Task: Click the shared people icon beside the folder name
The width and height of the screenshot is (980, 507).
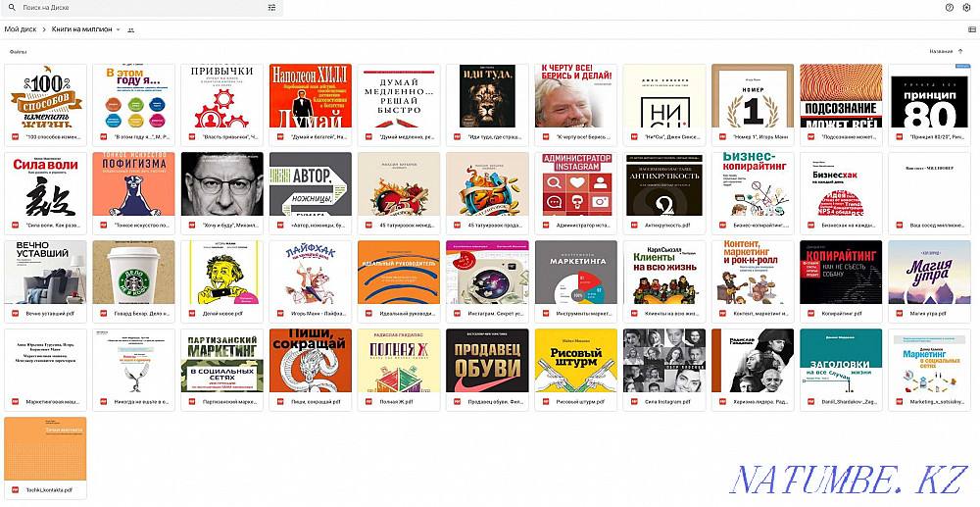Action: pos(130,30)
